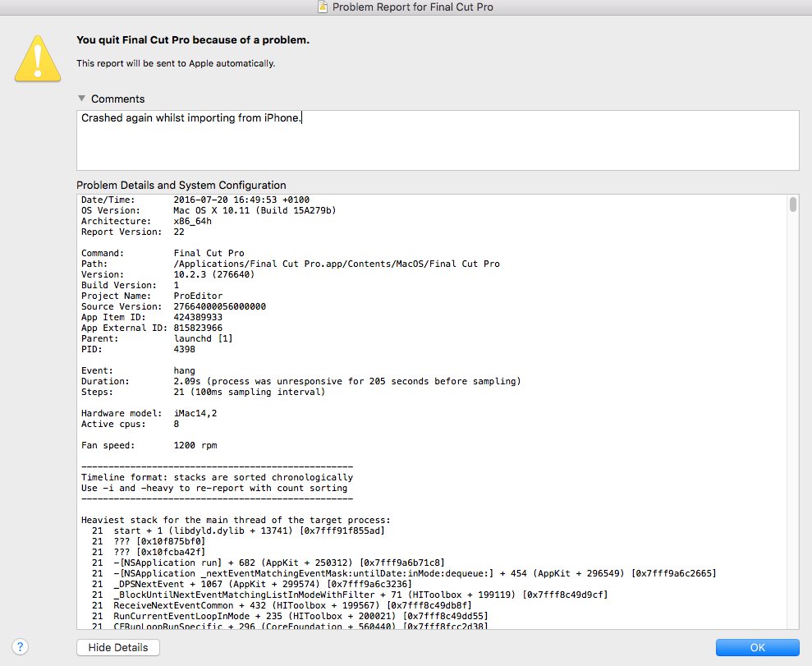Click the PID value 4398
This screenshot has height=666, width=812.
pos(185,350)
